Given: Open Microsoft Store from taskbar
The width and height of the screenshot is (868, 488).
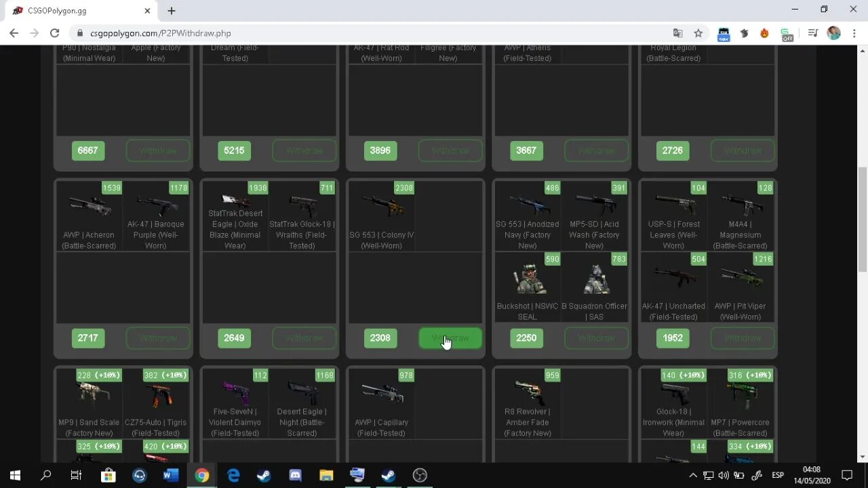Looking at the screenshot, I should coord(108,475).
